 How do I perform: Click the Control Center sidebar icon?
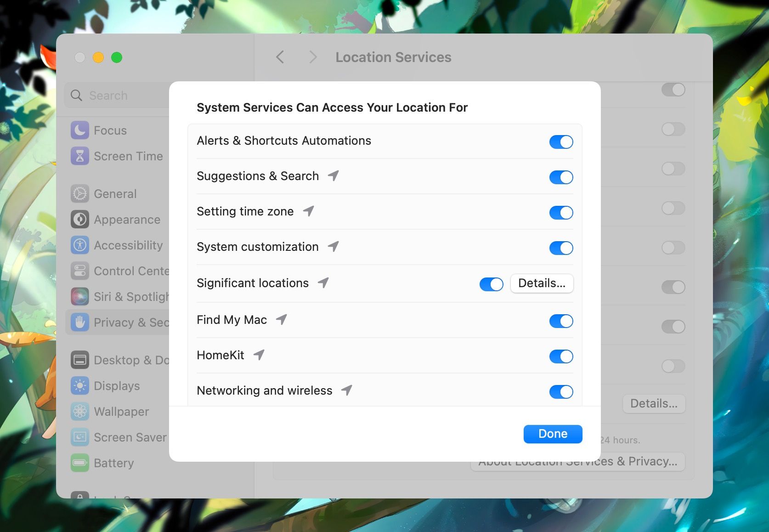(x=80, y=271)
